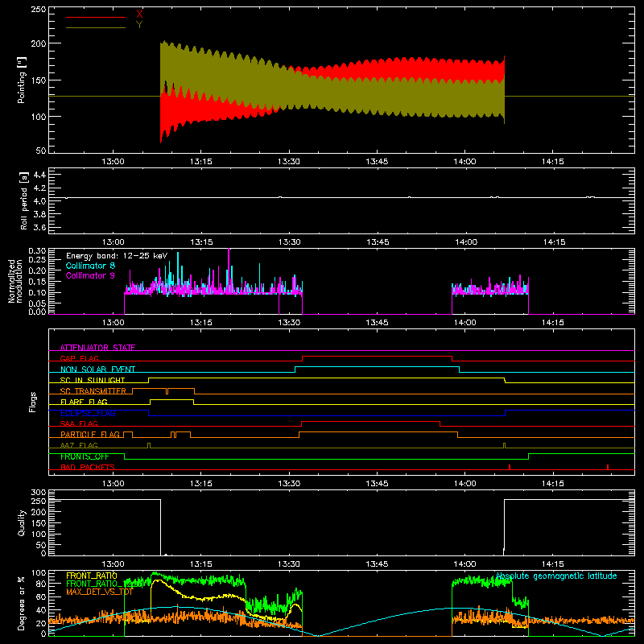Viewport: 644px width, 644px height.
Task: Click 13:15 tick label under Flags plot
Action: click(x=200, y=484)
